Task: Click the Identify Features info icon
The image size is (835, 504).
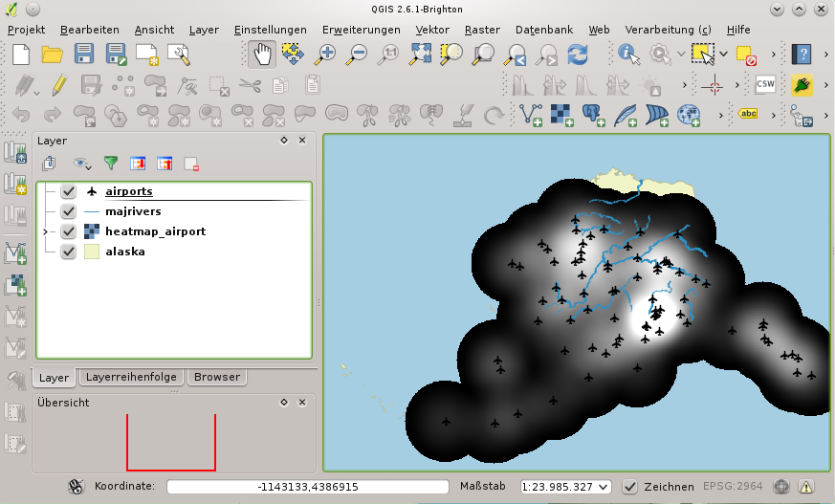Action: tap(629, 55)
